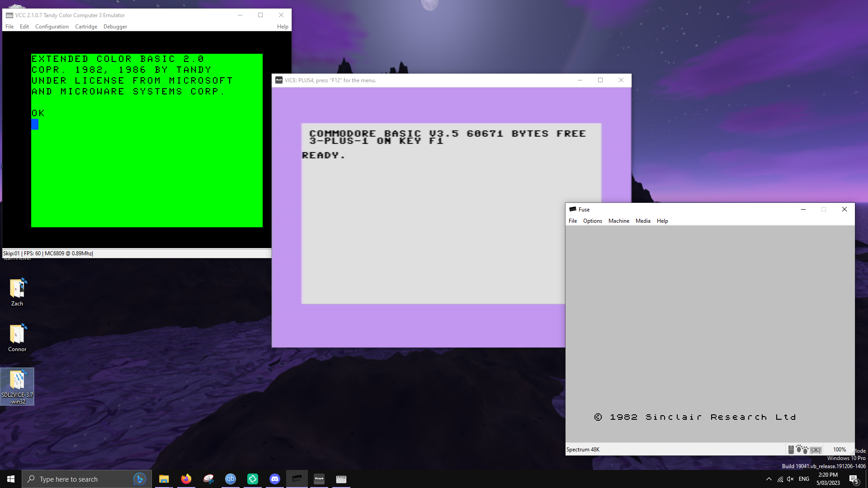
Task: Click the VCC emulator title bar icon
Action: (9, 15)
